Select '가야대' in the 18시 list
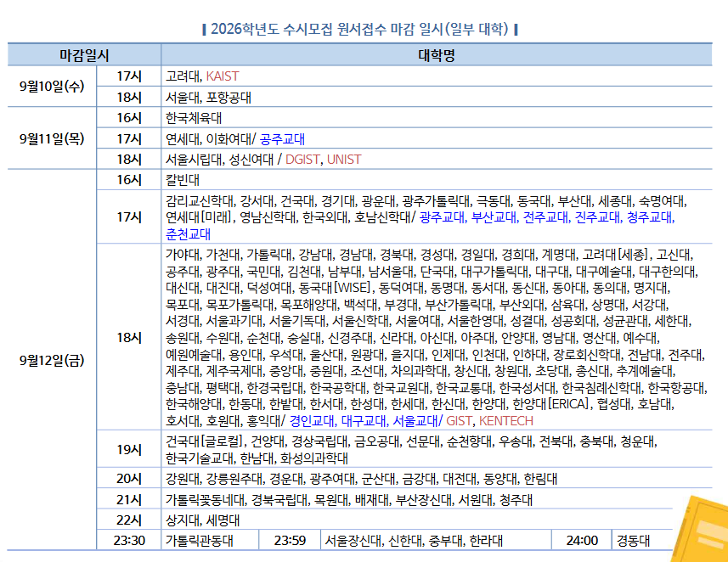 point(183,255)
